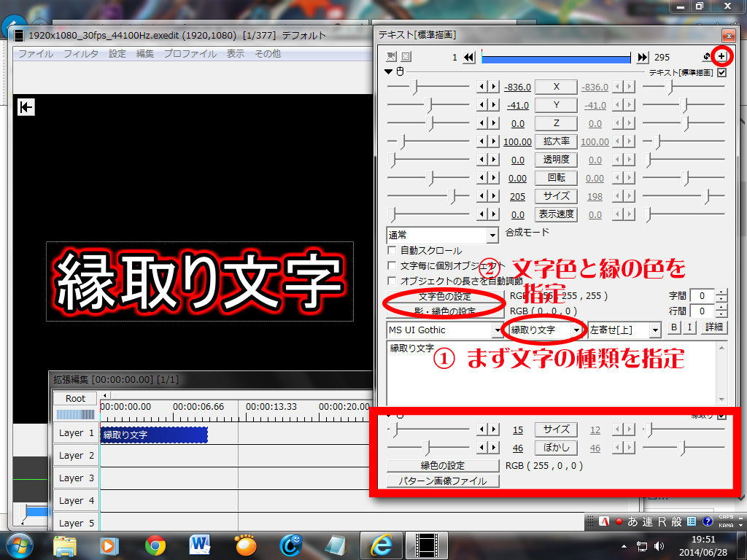Open the フィルタ menu
Screen dimensions: 747x560
81,54
